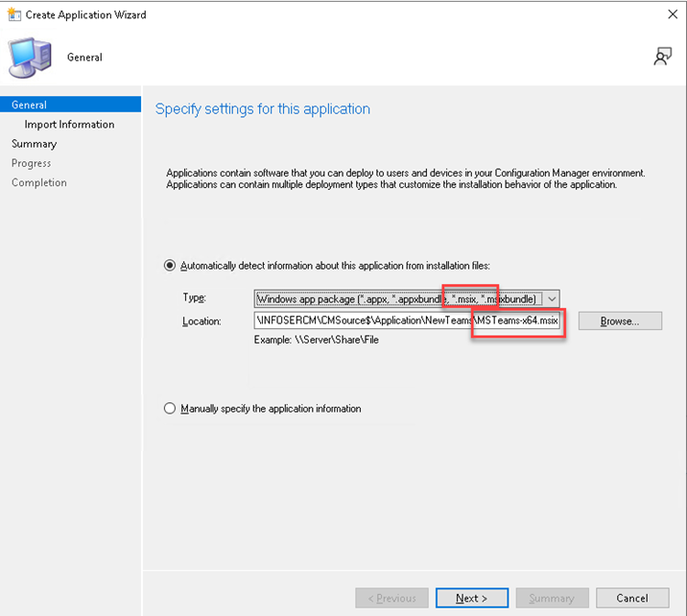Click the Browse button

click(619, 321)
